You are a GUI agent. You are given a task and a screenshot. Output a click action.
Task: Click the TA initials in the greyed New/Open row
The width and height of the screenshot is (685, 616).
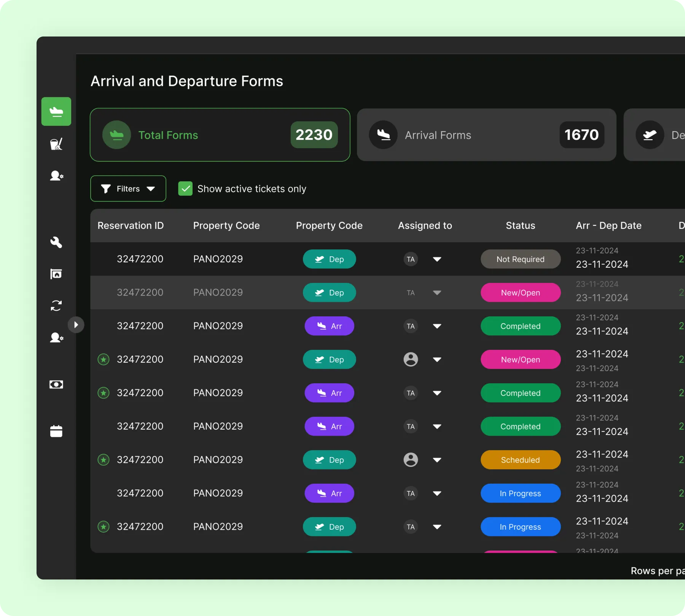[411, 293]
